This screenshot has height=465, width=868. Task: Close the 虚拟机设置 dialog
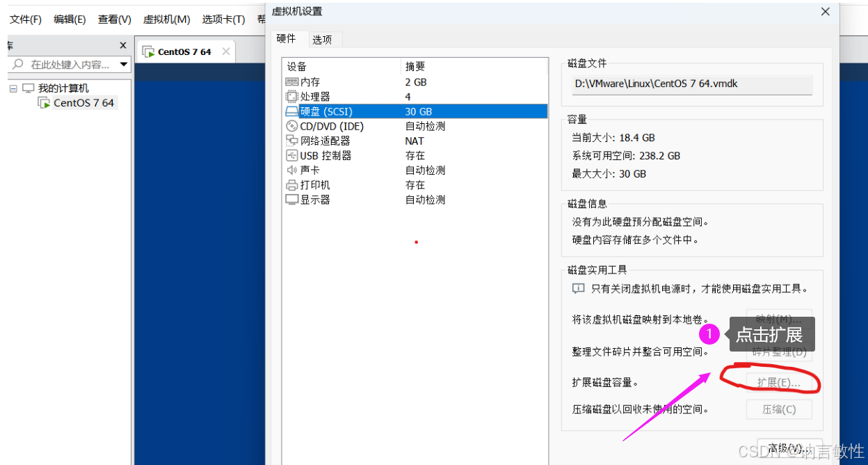pos(826,11)
